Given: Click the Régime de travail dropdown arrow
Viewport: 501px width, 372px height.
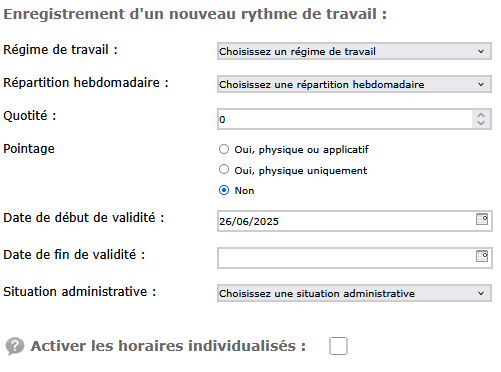Looking at the screenshot, I should coord(481,51).
